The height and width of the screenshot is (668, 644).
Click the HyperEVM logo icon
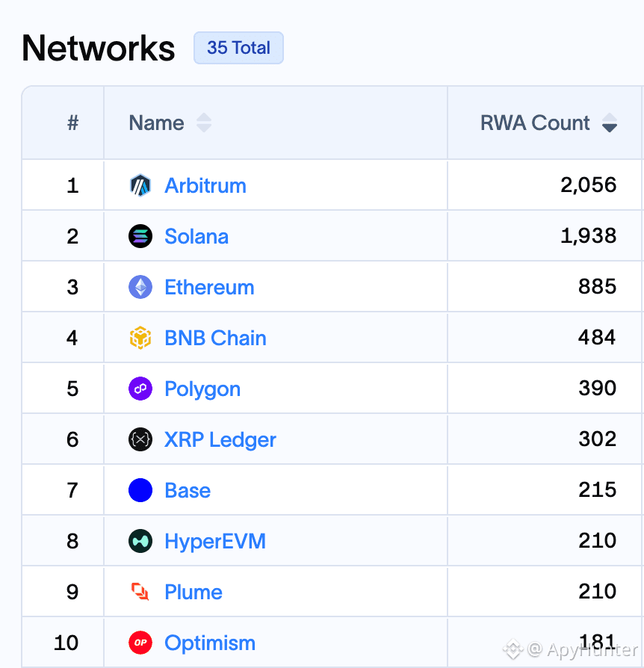(140, 541)
